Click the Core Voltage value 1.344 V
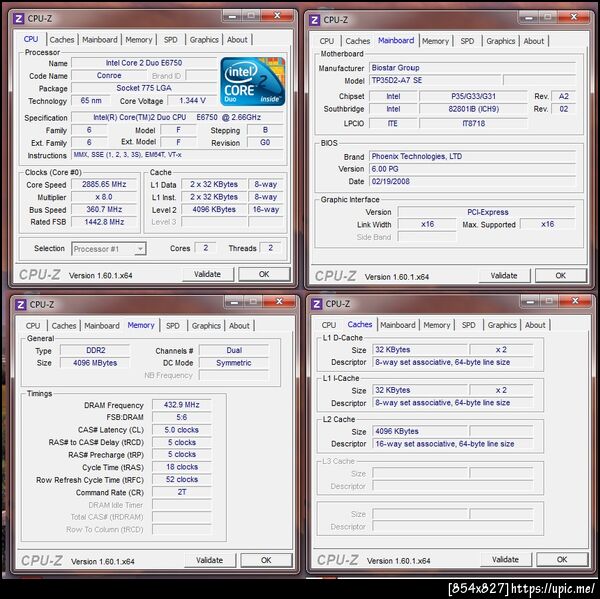 tap(192, 101)
